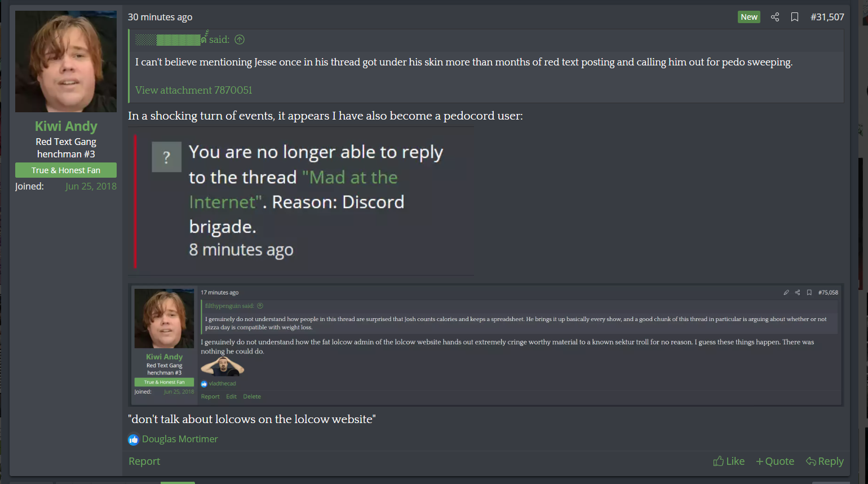This screenshot has width=868, height=484.
Task: Click the New post label badge
Action: coord(749,17)
